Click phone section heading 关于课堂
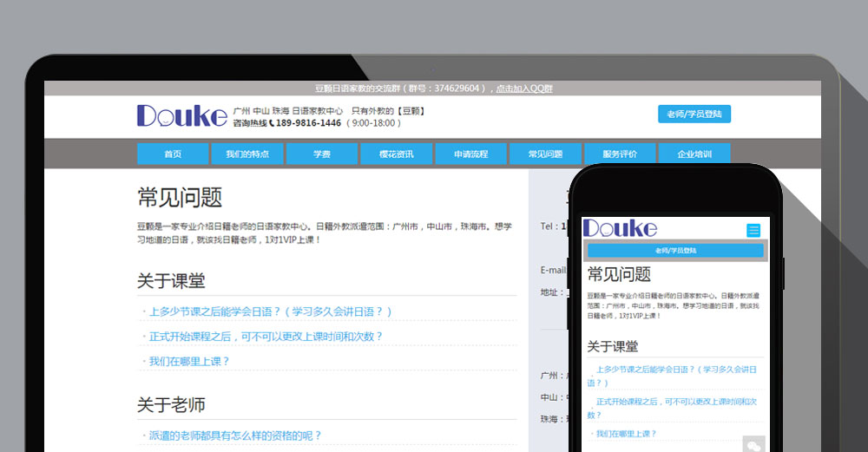 [x=612, y=346]
